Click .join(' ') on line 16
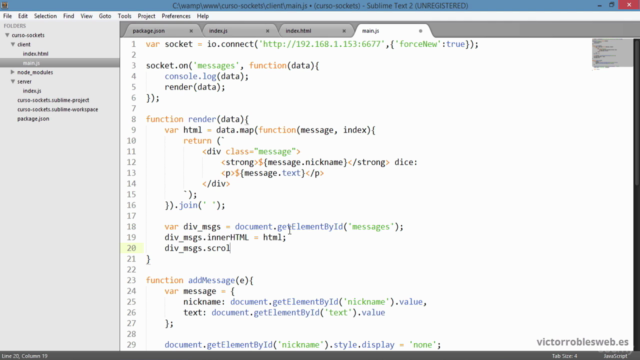The image size is (640, 360). pyautogui.click(x=200, y=205)
